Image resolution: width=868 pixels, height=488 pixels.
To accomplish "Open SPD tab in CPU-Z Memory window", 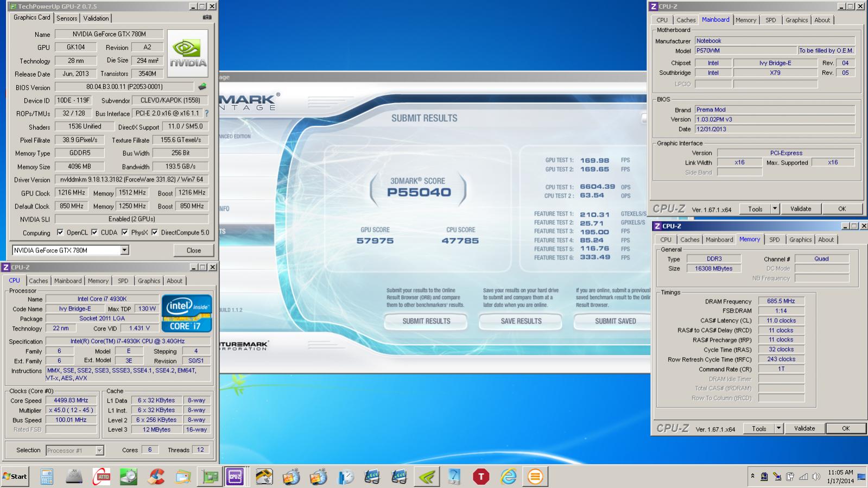I will click(x=775, y=239).
